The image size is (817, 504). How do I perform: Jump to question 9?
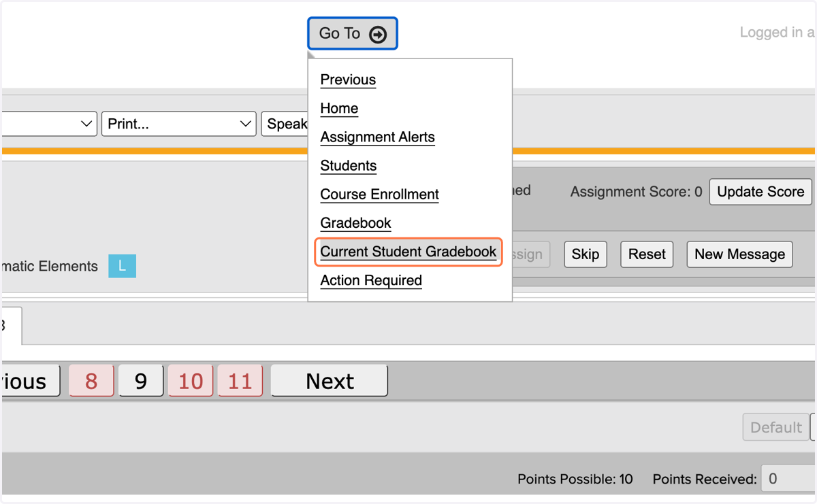pos(141,381)
